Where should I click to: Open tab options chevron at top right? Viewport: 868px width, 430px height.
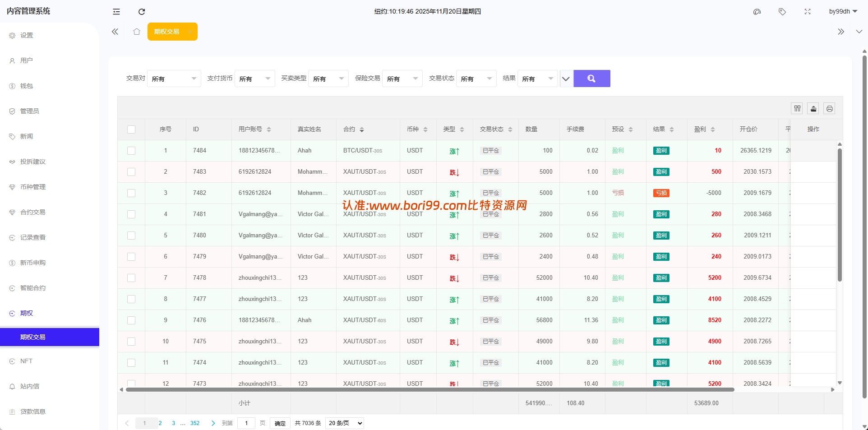(859, 32)
